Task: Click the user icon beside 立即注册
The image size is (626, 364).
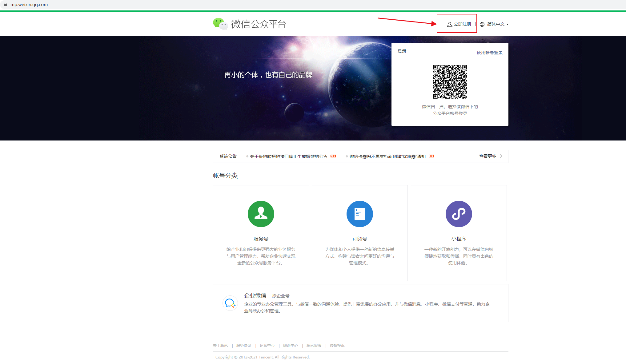Action: (450, 24)
